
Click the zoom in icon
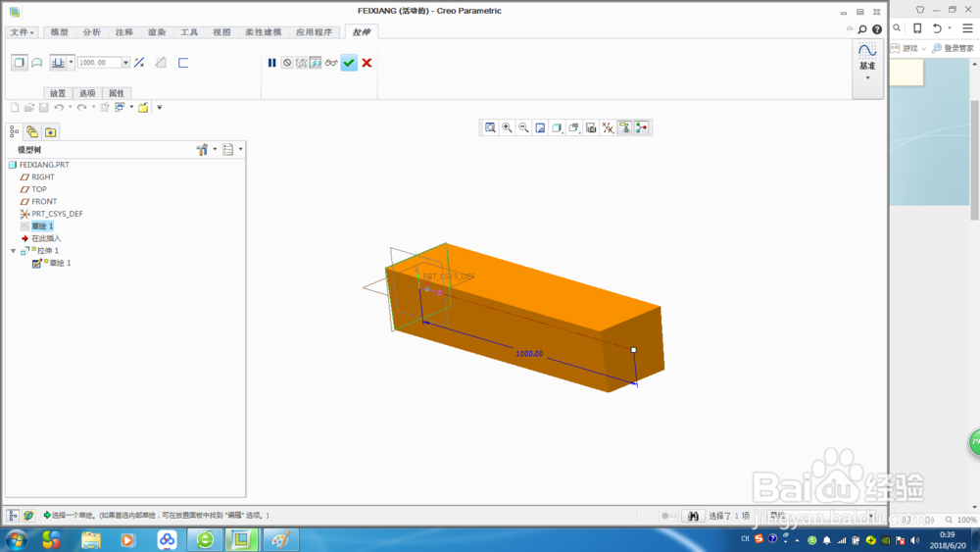tap(507, 127)
